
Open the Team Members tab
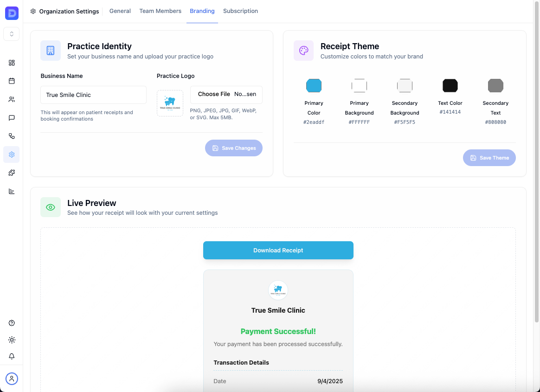pos(160,11)
